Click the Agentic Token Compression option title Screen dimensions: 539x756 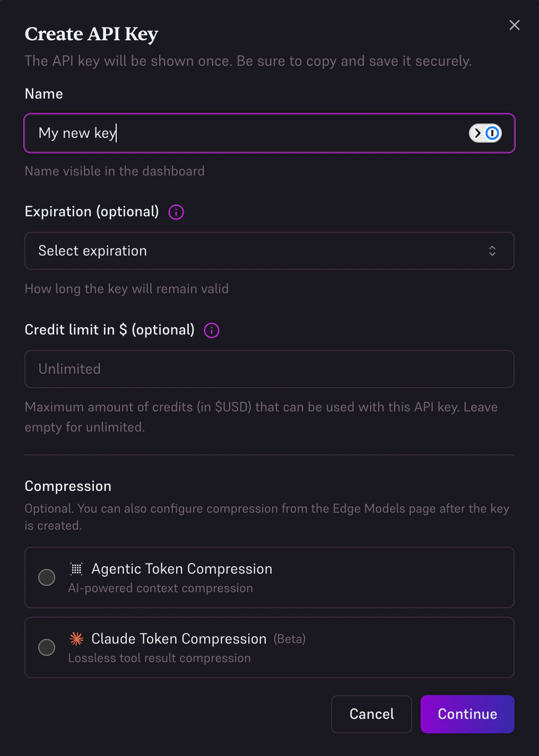pos(181,569)
